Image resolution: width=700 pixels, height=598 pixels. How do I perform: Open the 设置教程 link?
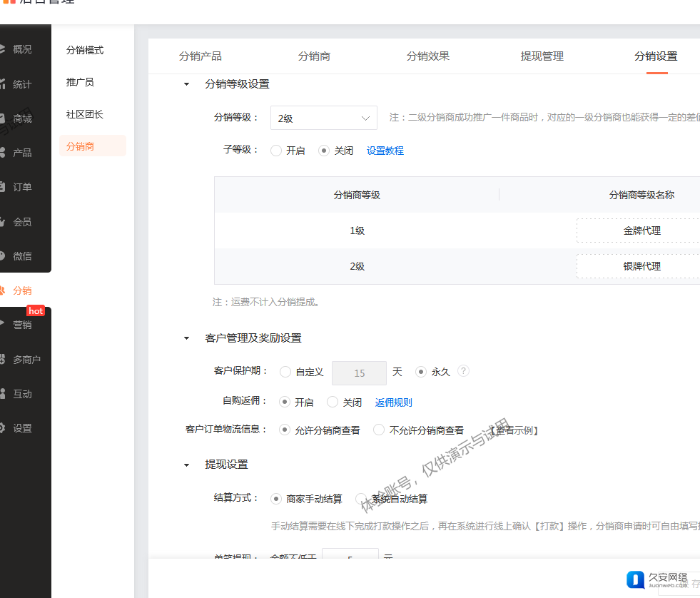tap(385, 151)
